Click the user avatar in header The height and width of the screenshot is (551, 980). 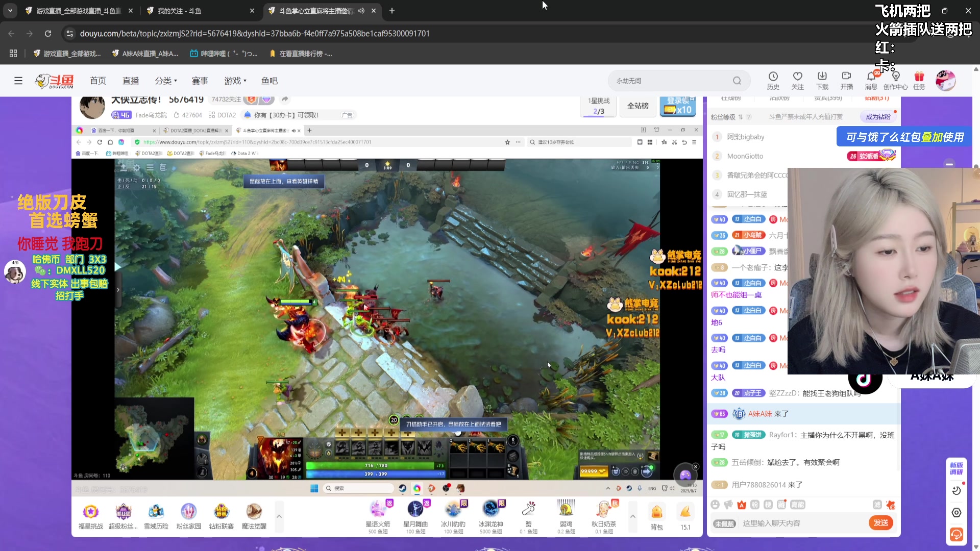point(945,81)
